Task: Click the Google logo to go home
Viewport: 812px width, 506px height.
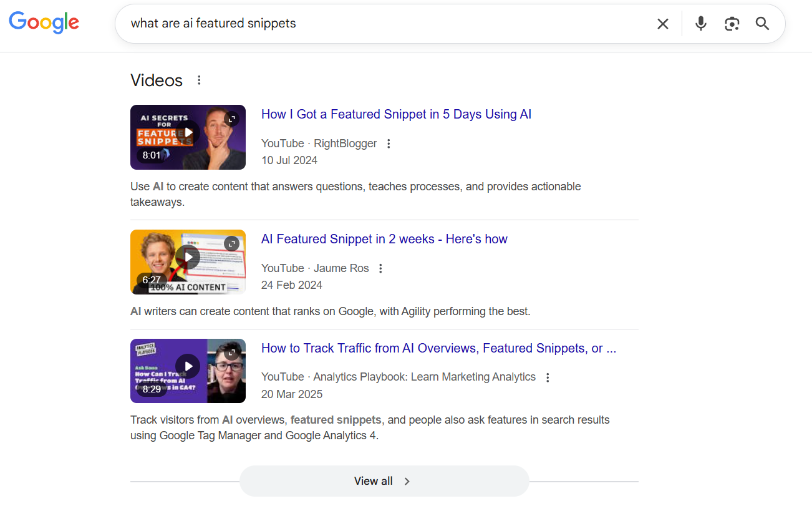Action: coord(44,22)
